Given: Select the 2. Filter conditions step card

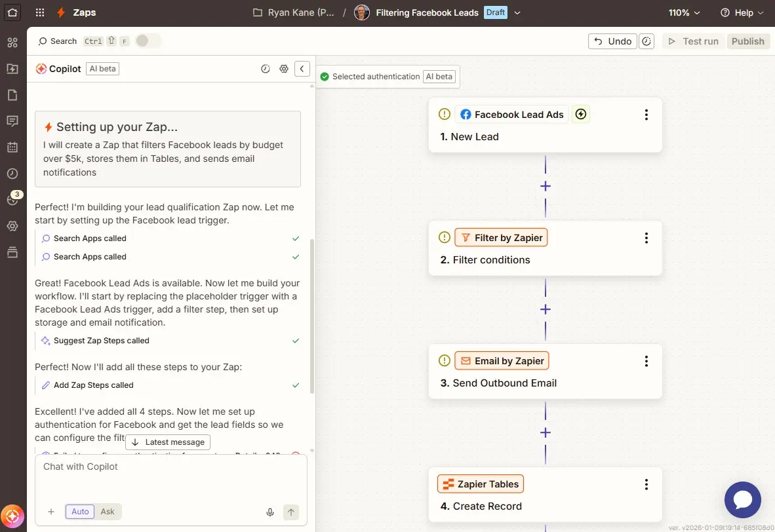Looking at the screenshot, I should (545, 248).
